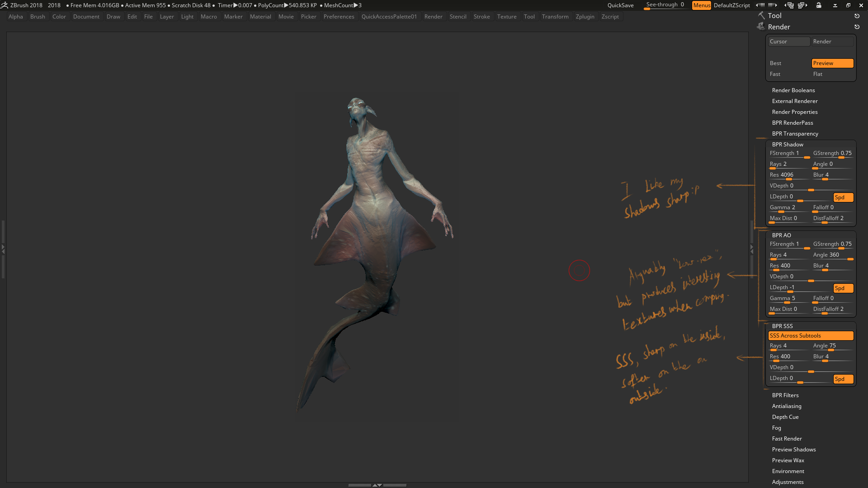Screen dimensions: 868x488
Task: Click the hammer icon of the Tool palette
Action: click(x=761, y=16)
